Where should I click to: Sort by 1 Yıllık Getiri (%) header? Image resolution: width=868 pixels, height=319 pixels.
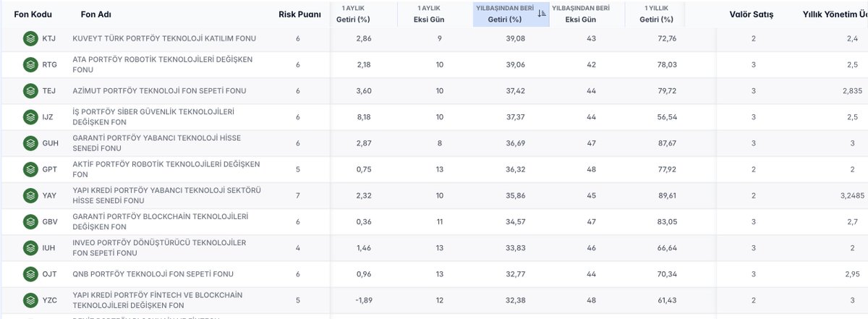[658, 14]
